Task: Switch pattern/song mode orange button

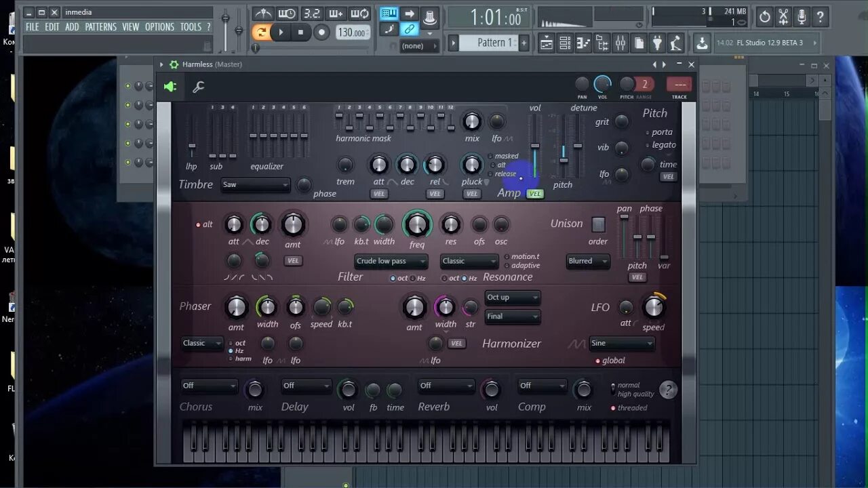Action: point(260,32)
